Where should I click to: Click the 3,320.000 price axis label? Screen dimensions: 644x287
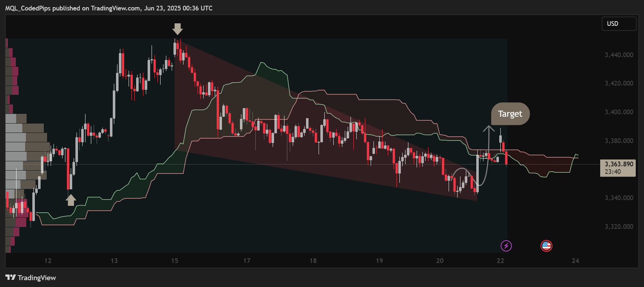pyautogui.click(x=619, y=227)
